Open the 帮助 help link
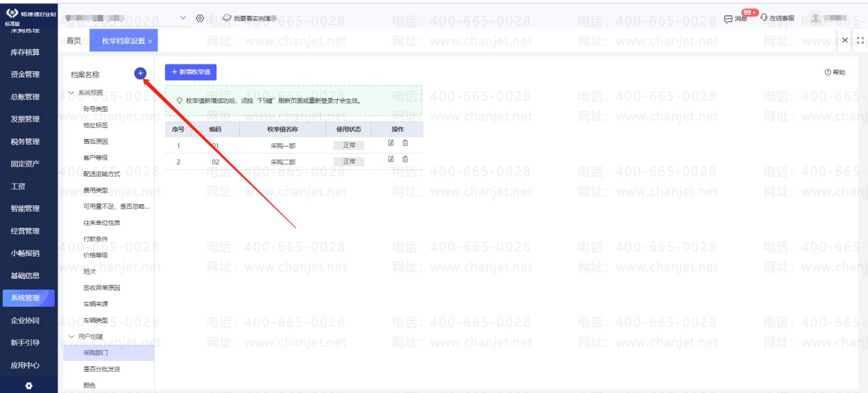868x393 pixels. (835, 73)
